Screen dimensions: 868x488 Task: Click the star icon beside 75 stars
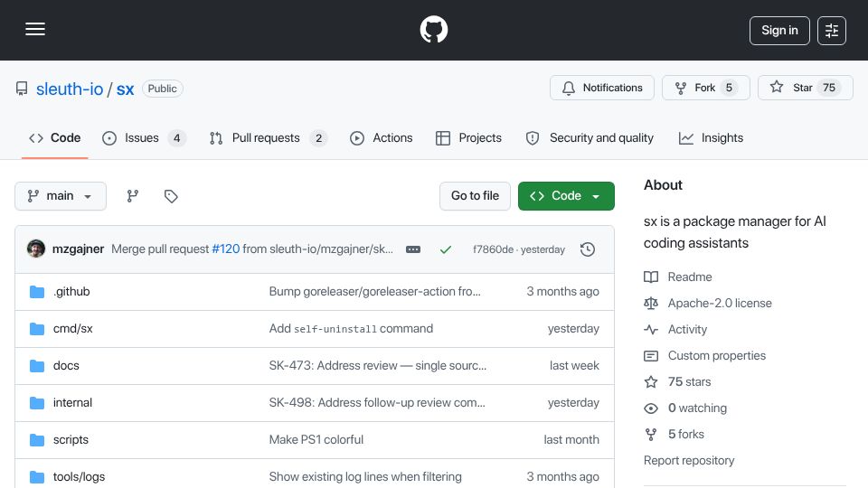(651, 381)
